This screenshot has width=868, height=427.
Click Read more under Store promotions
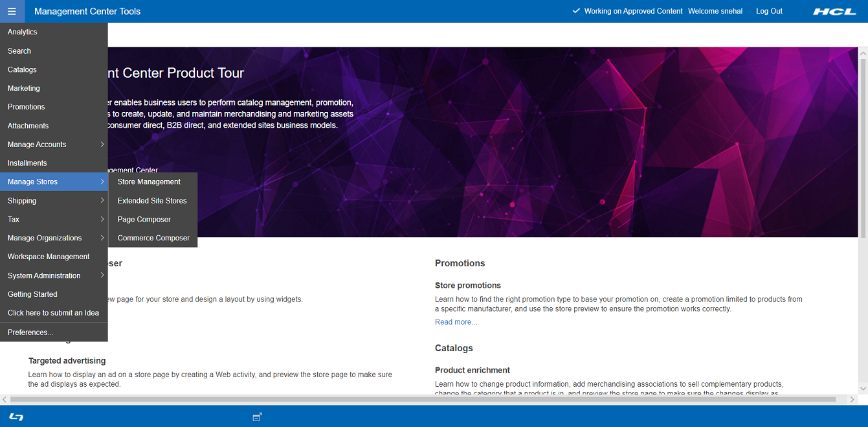pyautogui.click(x=456, y=321)
